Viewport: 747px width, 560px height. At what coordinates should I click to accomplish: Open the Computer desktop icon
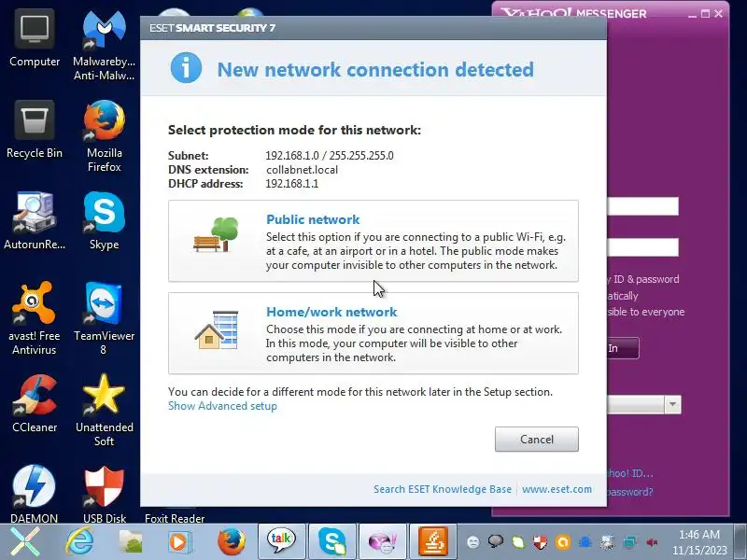pos(35,40)
